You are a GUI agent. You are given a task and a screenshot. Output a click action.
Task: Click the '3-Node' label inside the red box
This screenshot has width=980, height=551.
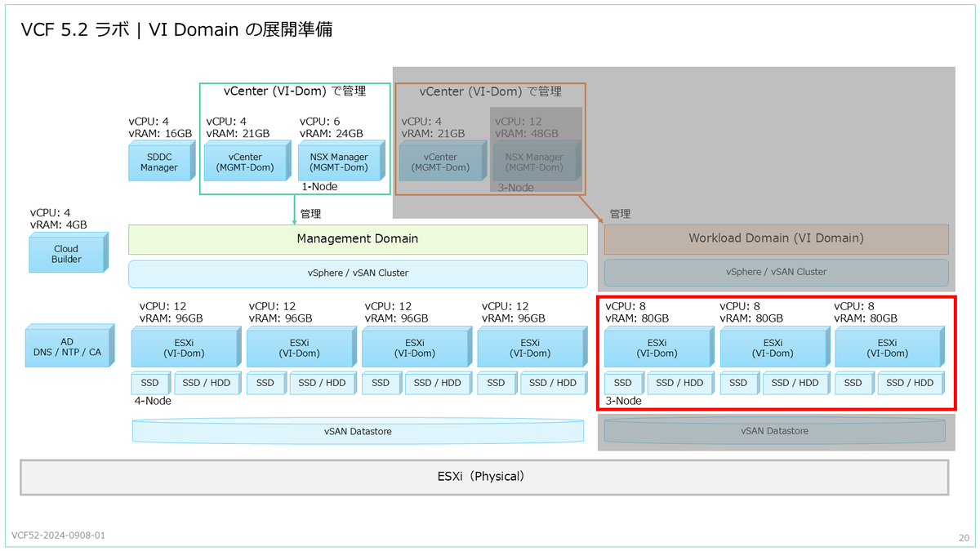[623, 401]
